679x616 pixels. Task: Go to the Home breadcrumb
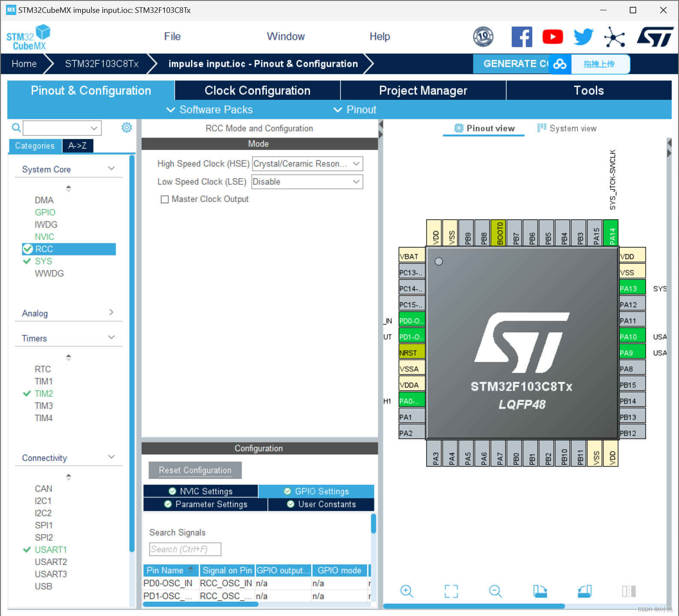(24, 64)
